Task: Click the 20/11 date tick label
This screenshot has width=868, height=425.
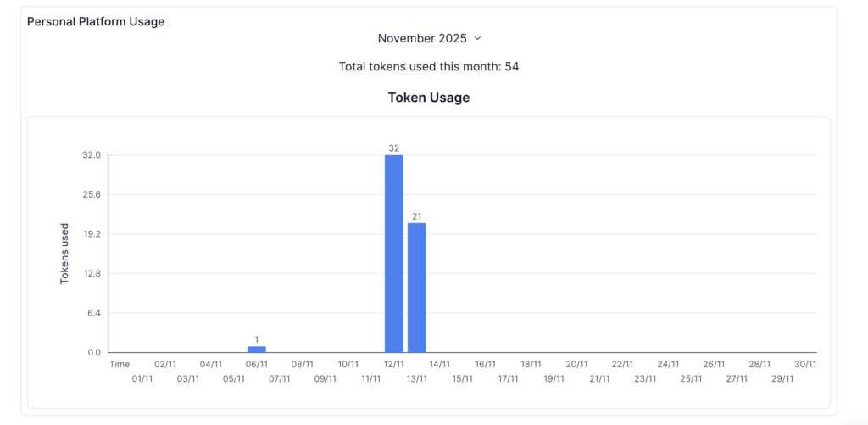Action: point(576,364)
